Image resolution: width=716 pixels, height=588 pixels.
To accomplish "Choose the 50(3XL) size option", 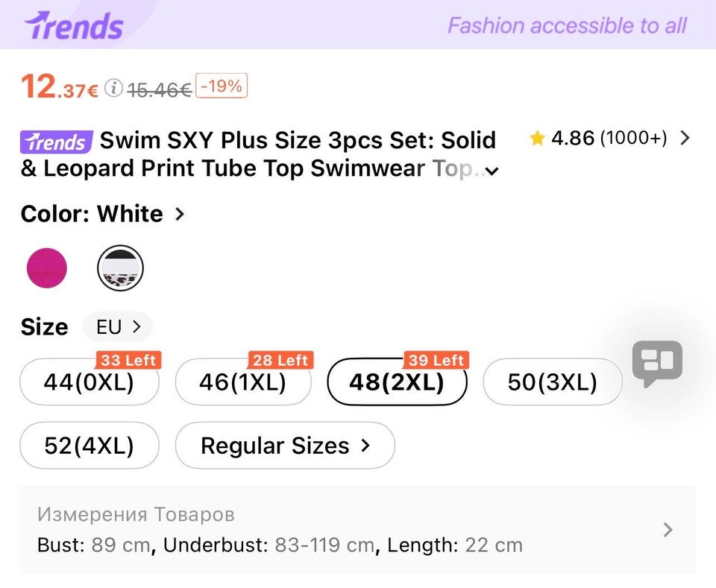I will pyautogui.click(x=552, y=382).
